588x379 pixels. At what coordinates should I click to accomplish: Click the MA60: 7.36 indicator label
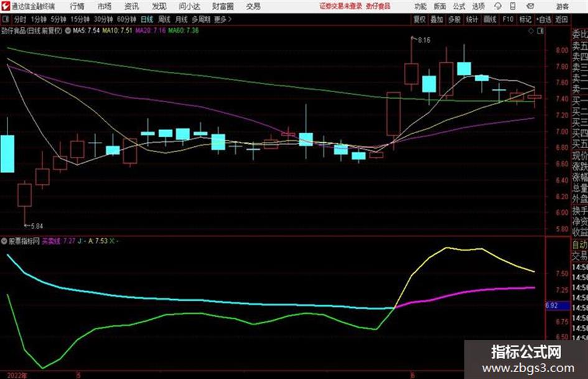click(184, 30)
